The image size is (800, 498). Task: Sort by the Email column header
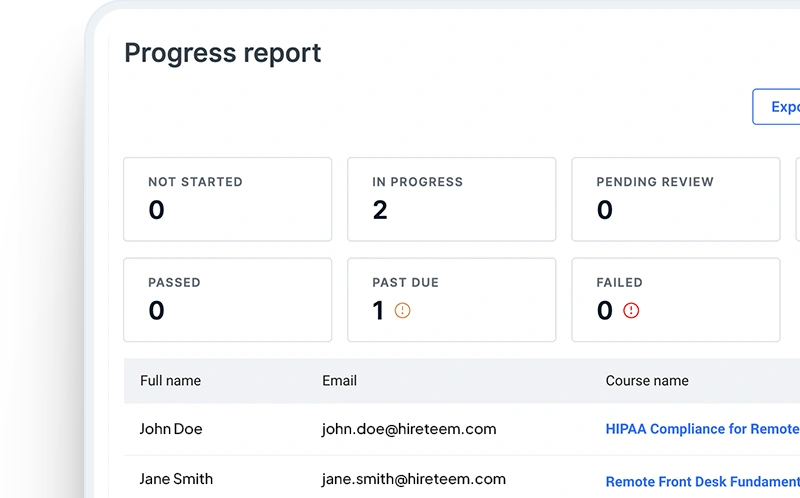point(339,381)
